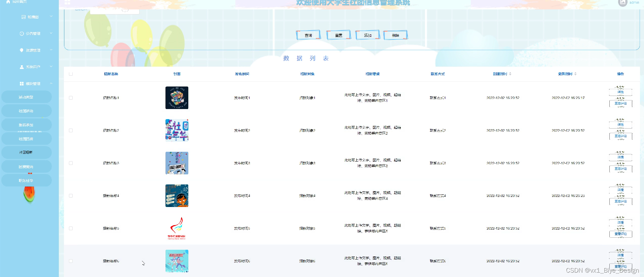Click the 重置 reset button

(339, 35)
